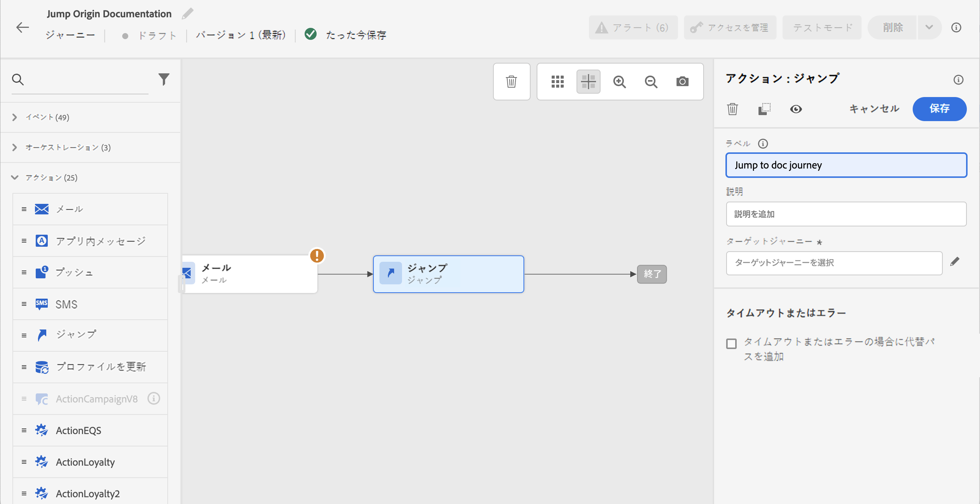This screenshot has height=504, width=980.
Task: Click the grid layout icon in the canvas toolbar
Action: 557,81
